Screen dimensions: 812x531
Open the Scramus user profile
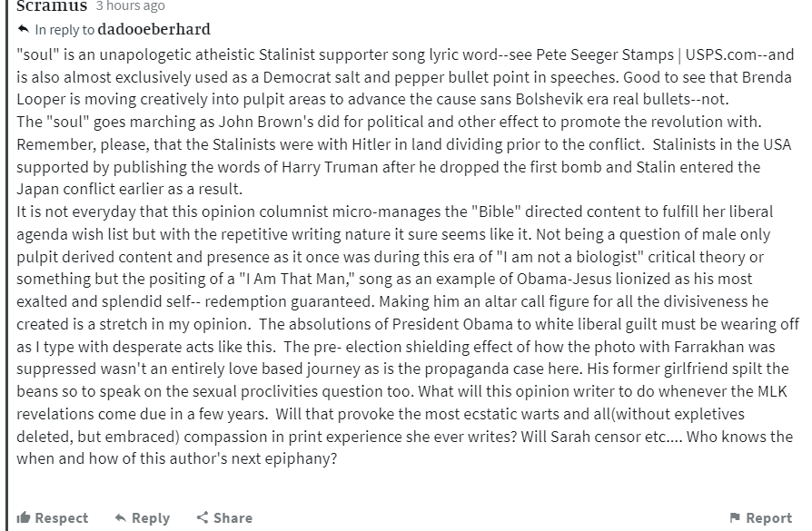pyautogui.click(x=51, y=5)
